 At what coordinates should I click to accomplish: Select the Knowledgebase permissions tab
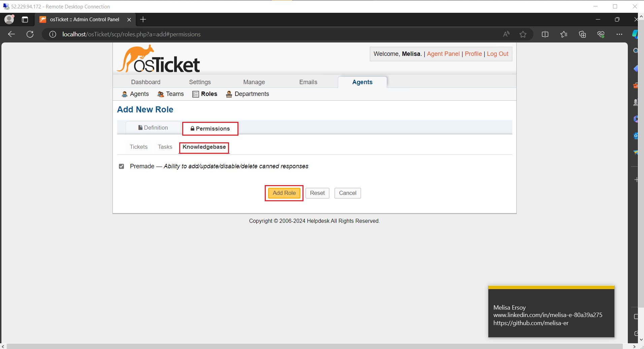pos(204,147)
